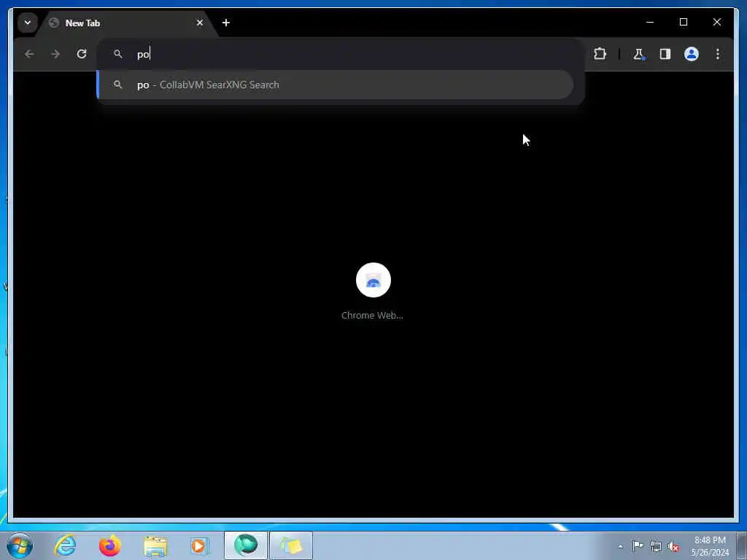This screenshot has height=560, width=747.
Task: Select the New Tab tab
Action: click(x=127, y=23)
